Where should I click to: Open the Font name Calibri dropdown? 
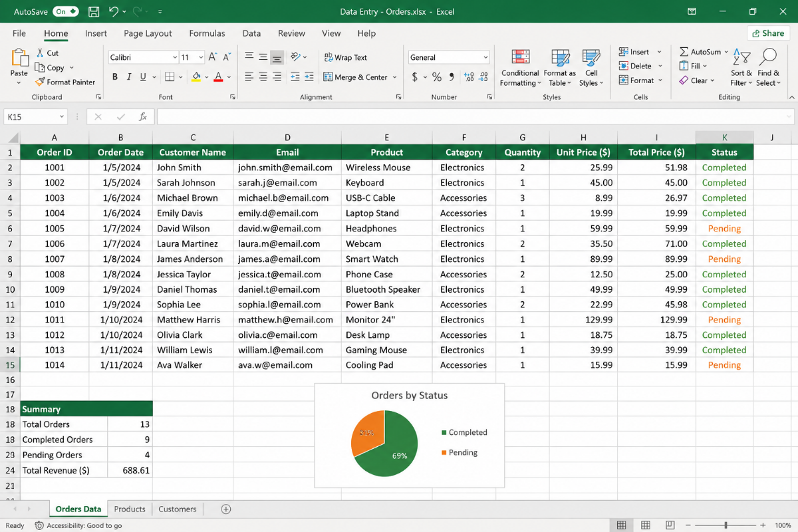pos(175,58)
